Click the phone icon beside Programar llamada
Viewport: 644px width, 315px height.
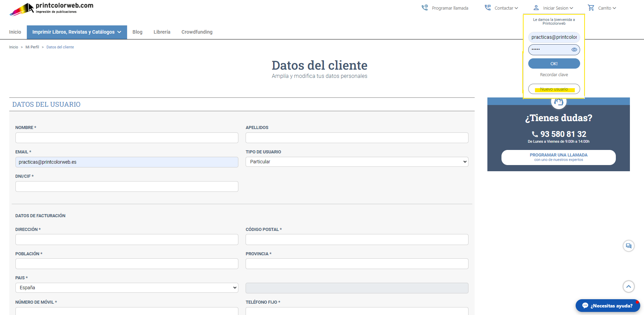click(x=425, y=8)
